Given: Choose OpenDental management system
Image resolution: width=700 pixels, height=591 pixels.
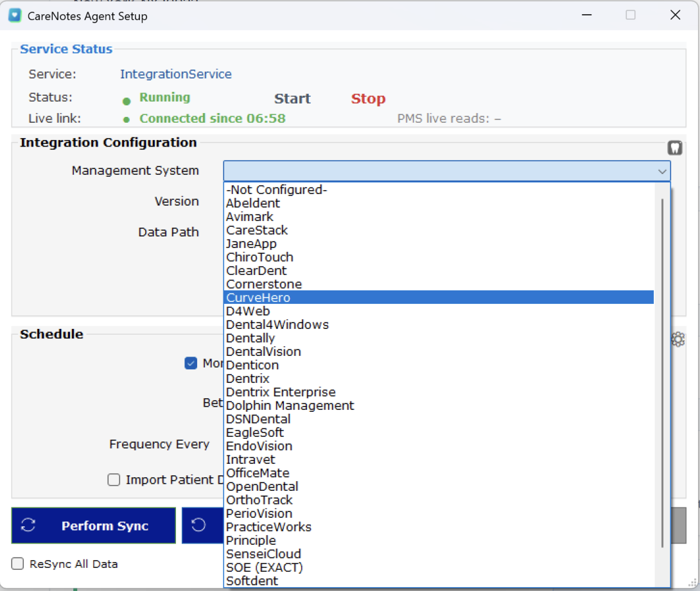Looking at the screenshot, I should [x=439, y=486].
